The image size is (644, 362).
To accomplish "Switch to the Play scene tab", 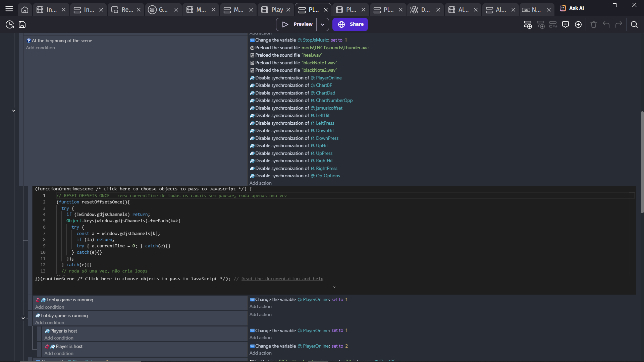I will pyautogui.click(x=277, y=10).
